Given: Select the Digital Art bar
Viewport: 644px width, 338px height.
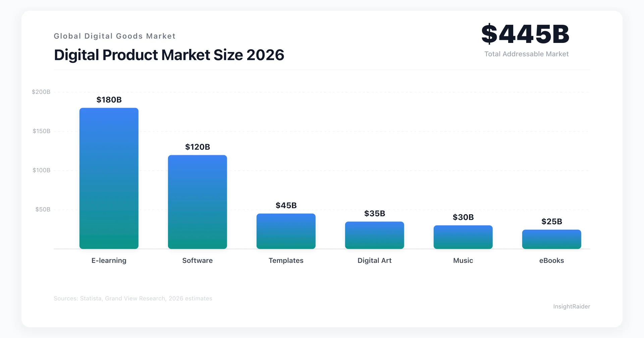Looking at the screenshot, I should click(374, 235).
